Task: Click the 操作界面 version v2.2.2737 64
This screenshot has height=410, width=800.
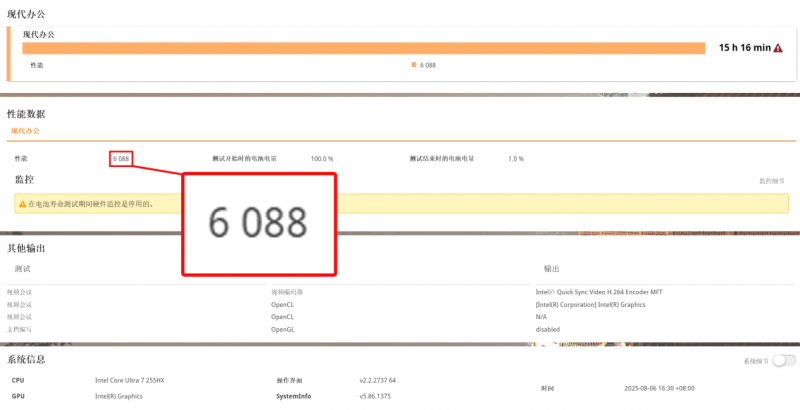Action: (378, 381)
